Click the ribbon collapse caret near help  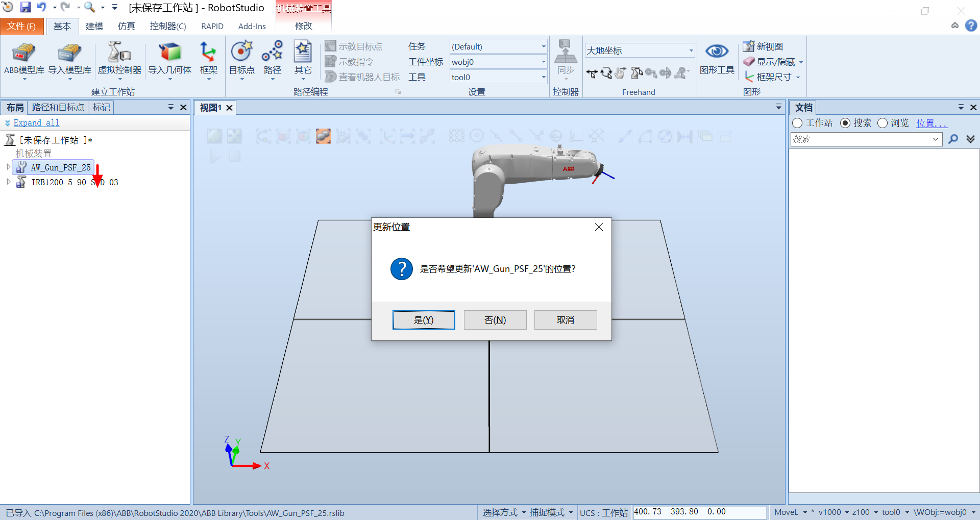point(955,25)
